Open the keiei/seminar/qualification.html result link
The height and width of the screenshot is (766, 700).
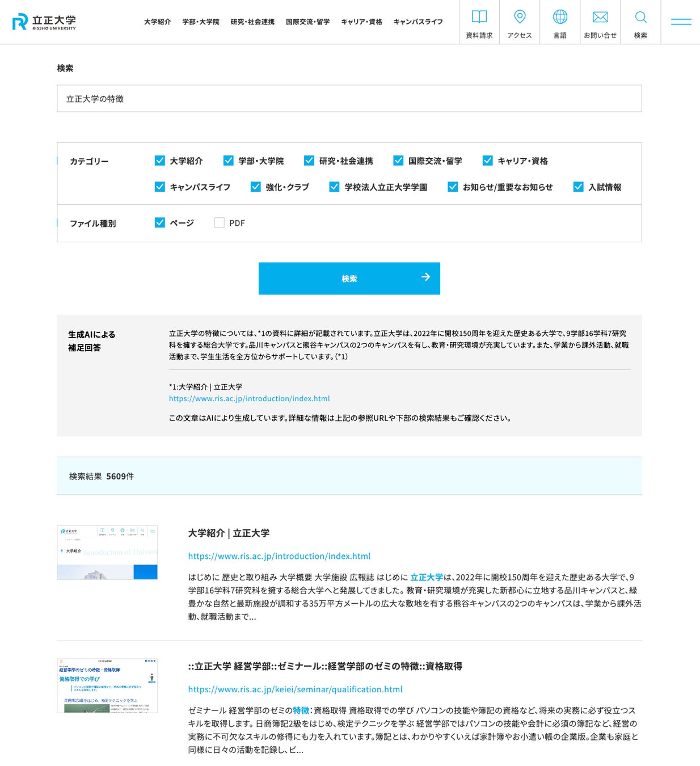coord(295,689)
